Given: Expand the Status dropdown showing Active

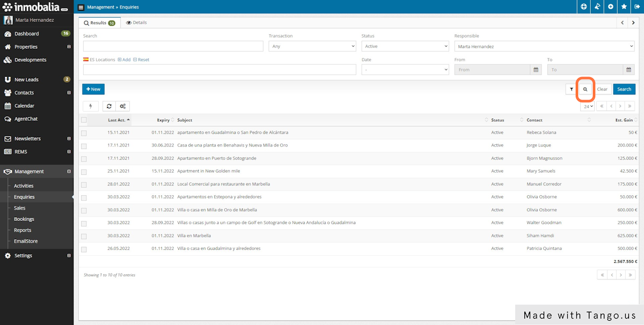Looking at the screenshot, I should 405,47.
